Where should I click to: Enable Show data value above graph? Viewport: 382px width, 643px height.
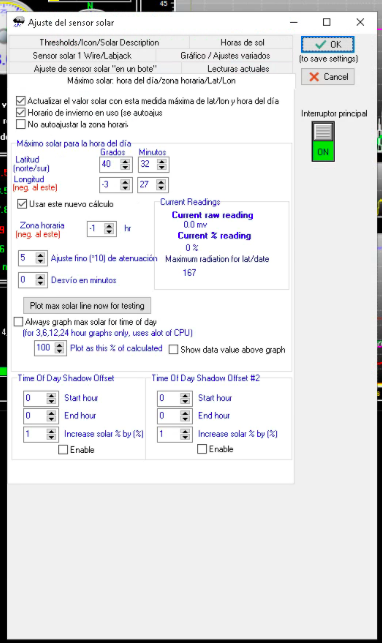[173, 349]
